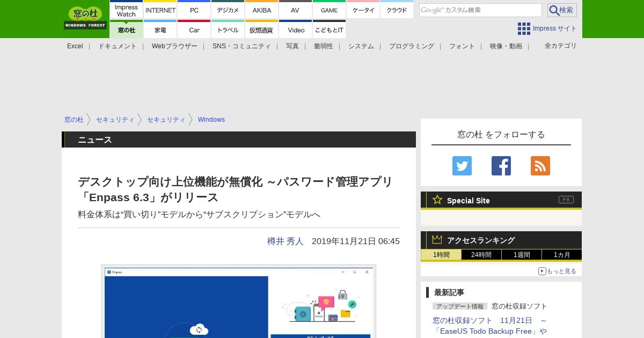Click the magnifier 検索 button
Image resolution: width=644 pixels, height=338 pixels.
(x=562, y=10)
